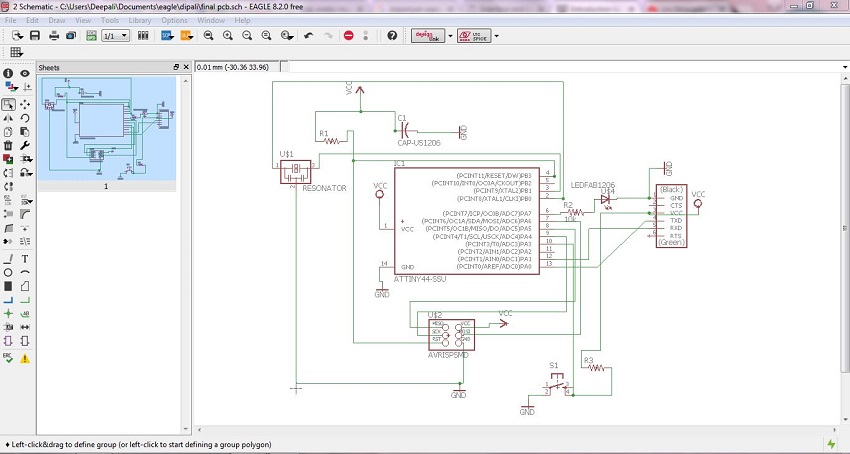Select the Move tool
This screenshot has height=454, width=850.
tap(25, 104)
